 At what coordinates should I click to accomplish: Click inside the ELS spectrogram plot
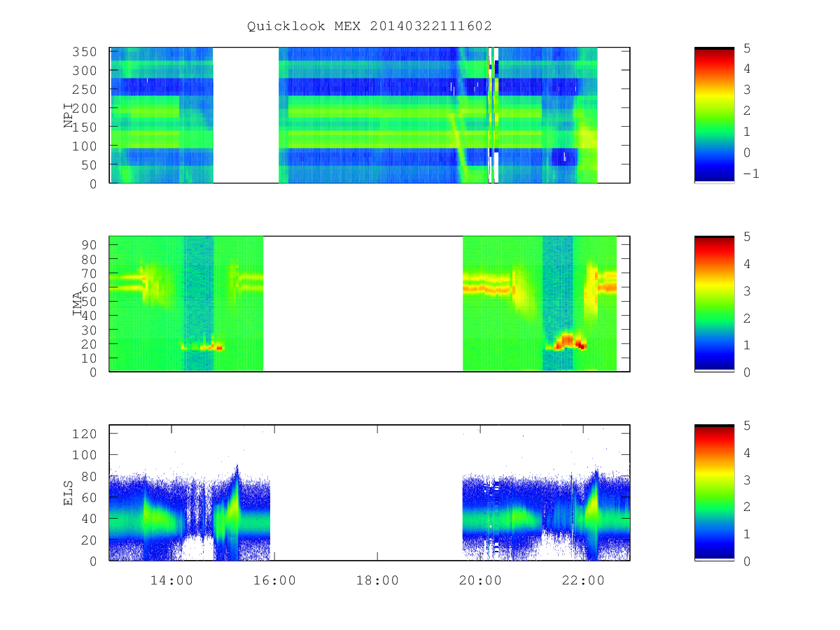coord(370,492)
